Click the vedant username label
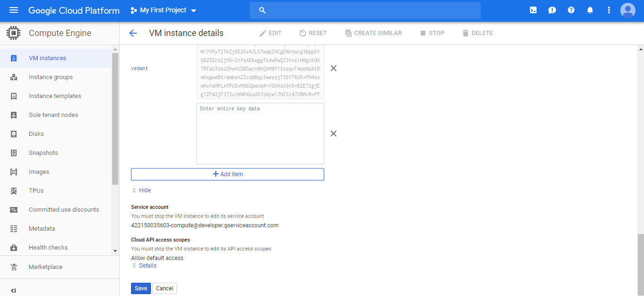The height and width of the screenshot is (296, 644). pos(140,69)
